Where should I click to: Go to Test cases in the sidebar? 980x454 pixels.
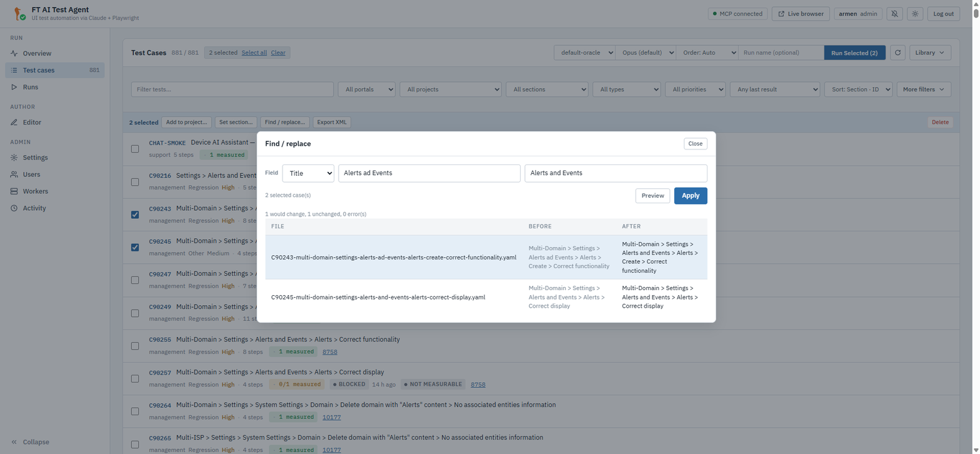[55, 70]
